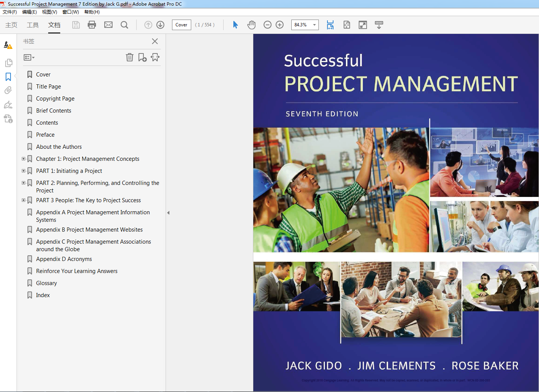Click the page number field showing Cover

[181, 24]
